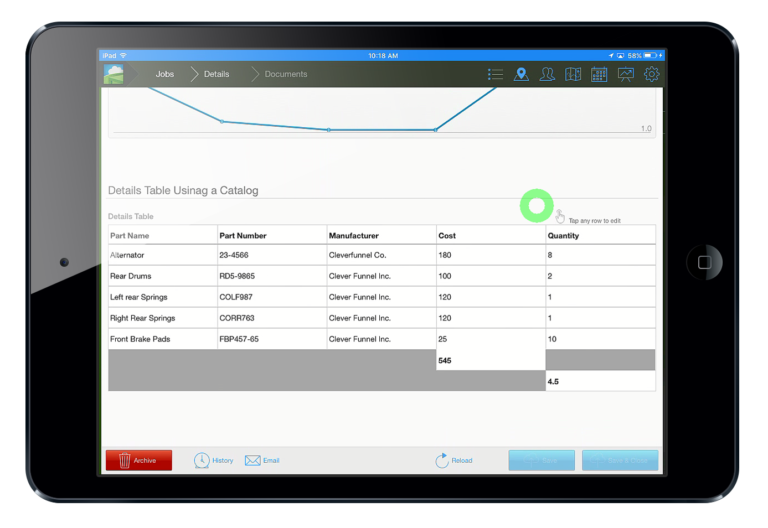Open the calendar icon in top bar

(x=599, y=74)
